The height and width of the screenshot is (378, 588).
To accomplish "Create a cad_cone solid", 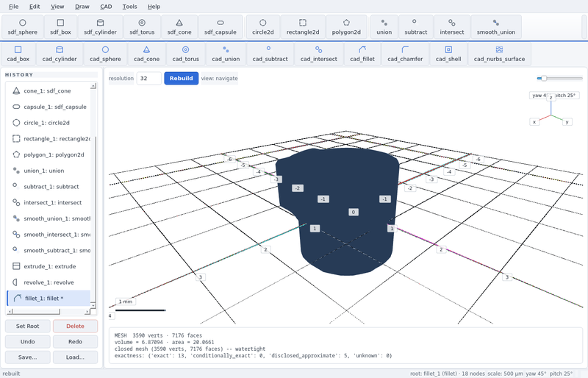I will pyautogui.click(x=146, y=54).
